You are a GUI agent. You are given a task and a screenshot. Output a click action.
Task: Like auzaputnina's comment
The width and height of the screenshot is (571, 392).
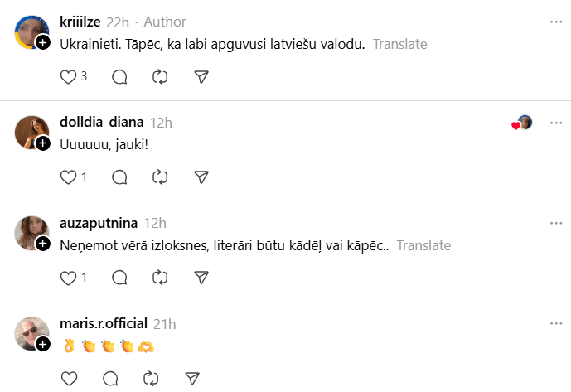69,278
